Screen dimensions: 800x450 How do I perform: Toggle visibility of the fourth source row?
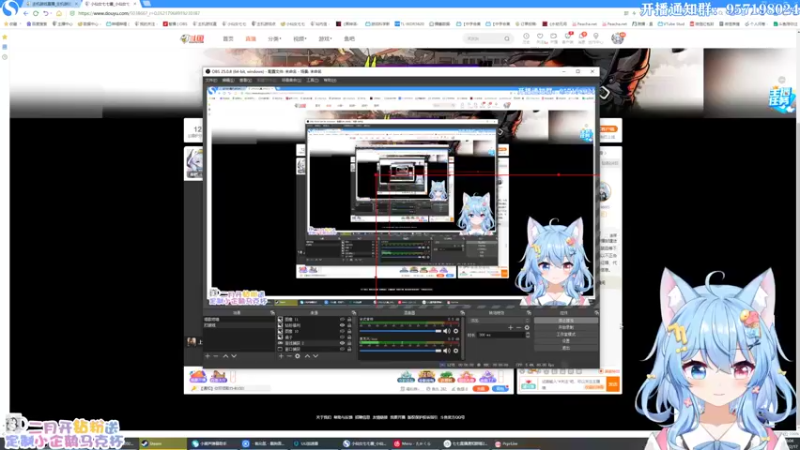[x=342, y=337]
